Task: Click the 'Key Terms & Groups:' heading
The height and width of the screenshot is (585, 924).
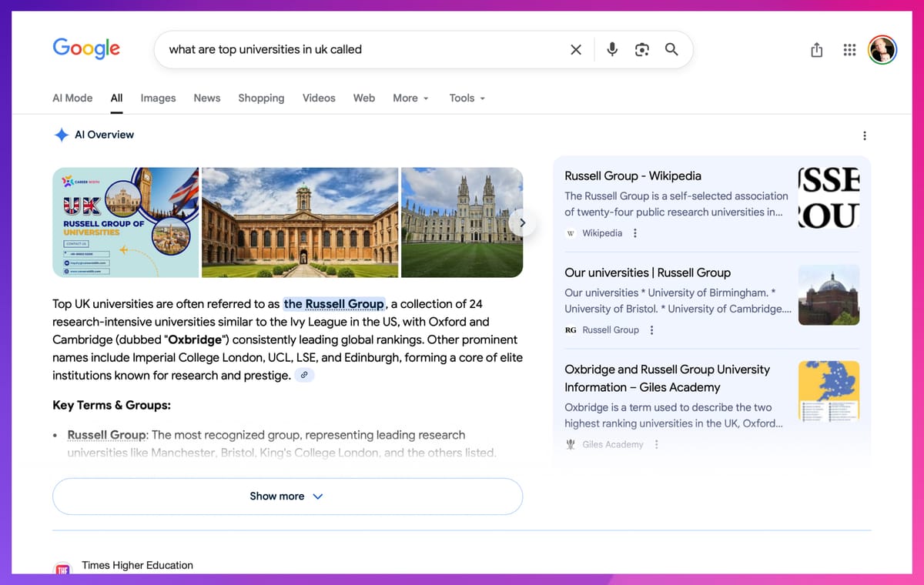Action: (112, 405)
